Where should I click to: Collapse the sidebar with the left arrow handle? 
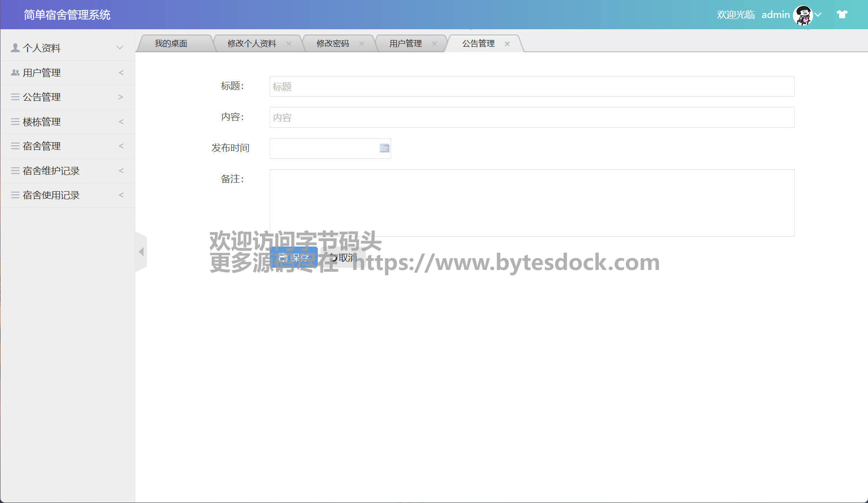pyautogui.click(x=141, y=251)
